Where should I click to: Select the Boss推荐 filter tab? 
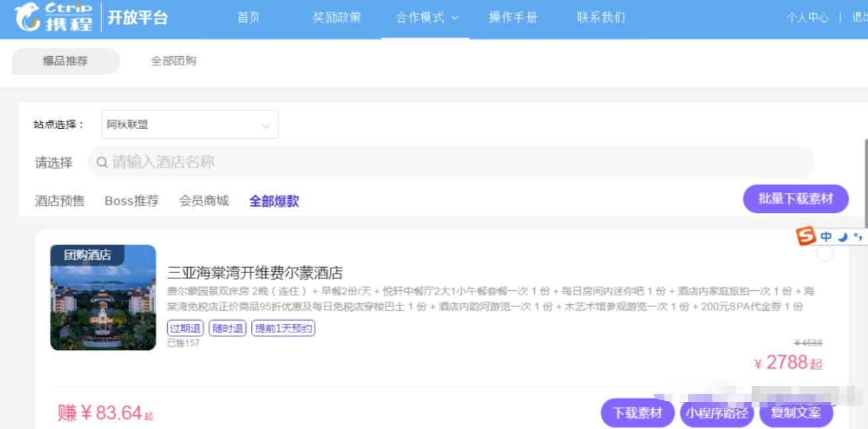pos(132,201)
